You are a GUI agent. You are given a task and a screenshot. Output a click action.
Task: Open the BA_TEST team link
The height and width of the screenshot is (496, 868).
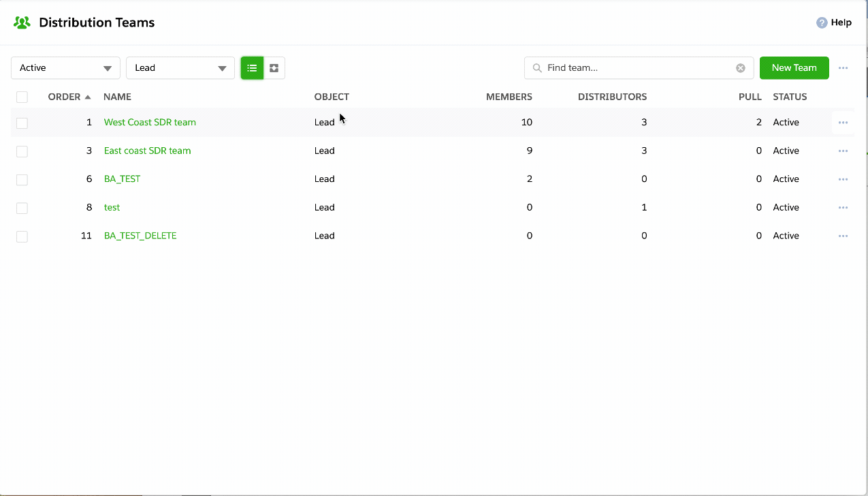tap(122, 179)
